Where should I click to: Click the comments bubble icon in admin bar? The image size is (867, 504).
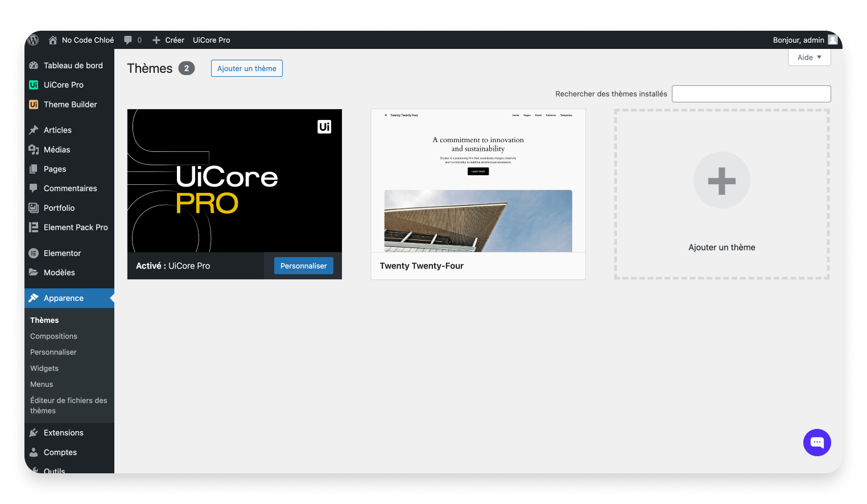128,40
